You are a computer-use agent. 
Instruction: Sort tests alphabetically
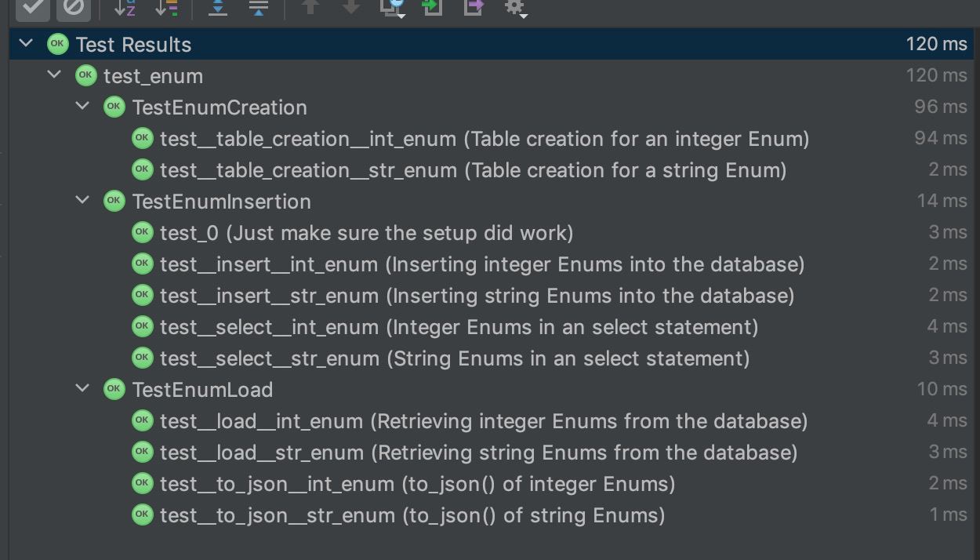click(125, 7)
